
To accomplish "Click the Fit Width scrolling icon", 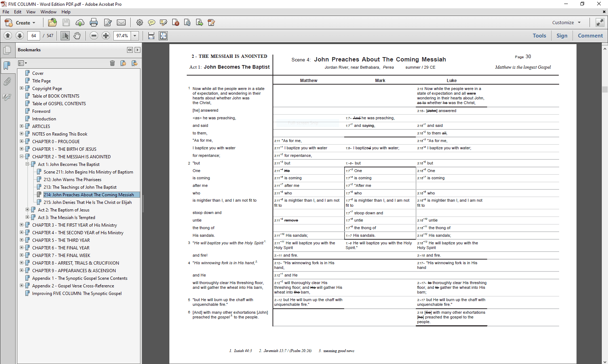I will pos(151,35).
